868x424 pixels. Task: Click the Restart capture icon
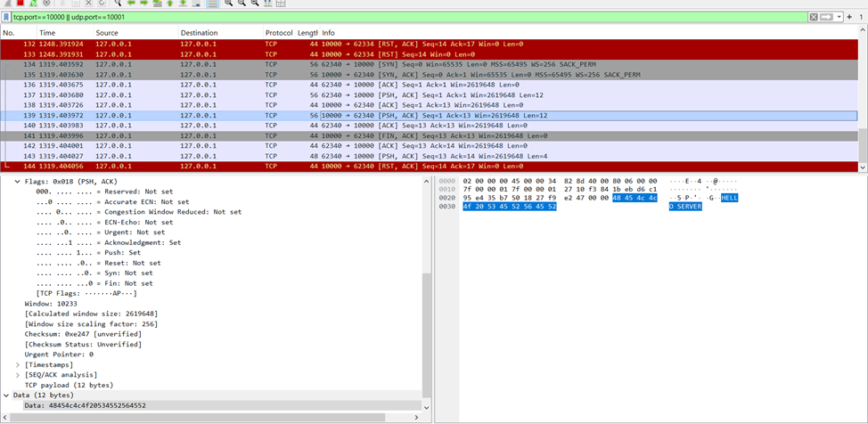pos(33,3)
